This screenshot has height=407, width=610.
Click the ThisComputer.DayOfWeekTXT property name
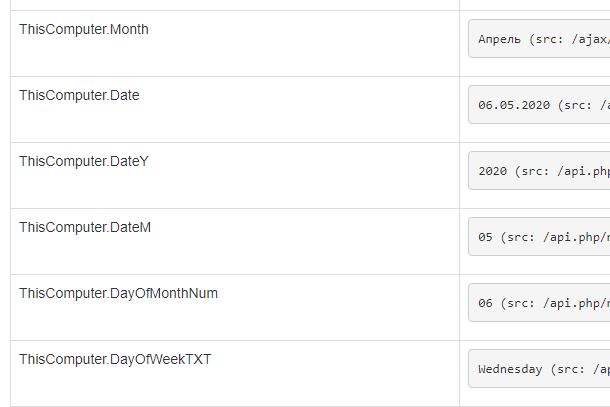(x=115, y=359)
